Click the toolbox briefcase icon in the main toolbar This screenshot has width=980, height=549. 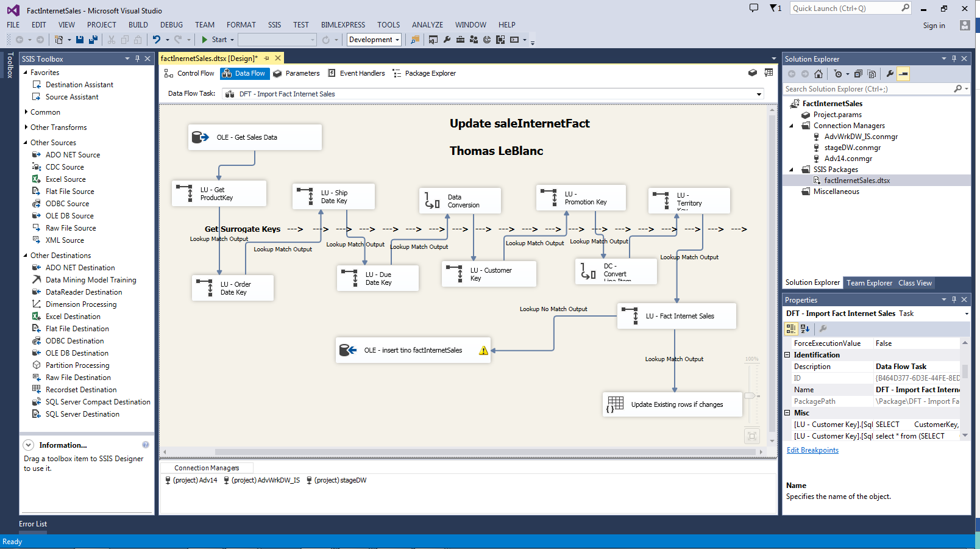[460, 40]
